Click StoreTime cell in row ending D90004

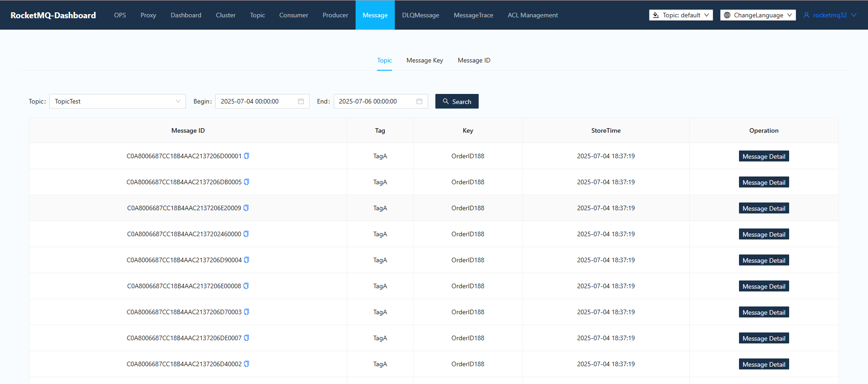click(x=606, y=260)
